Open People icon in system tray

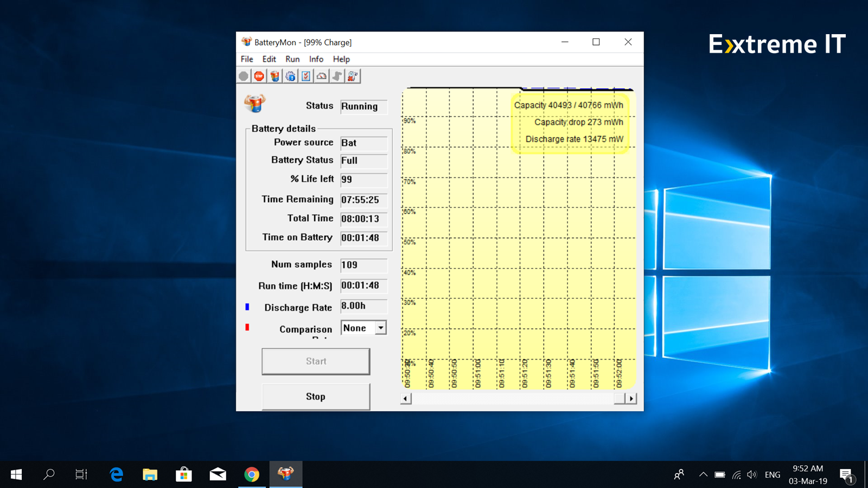pyautogui.click(x=679, y=474)
